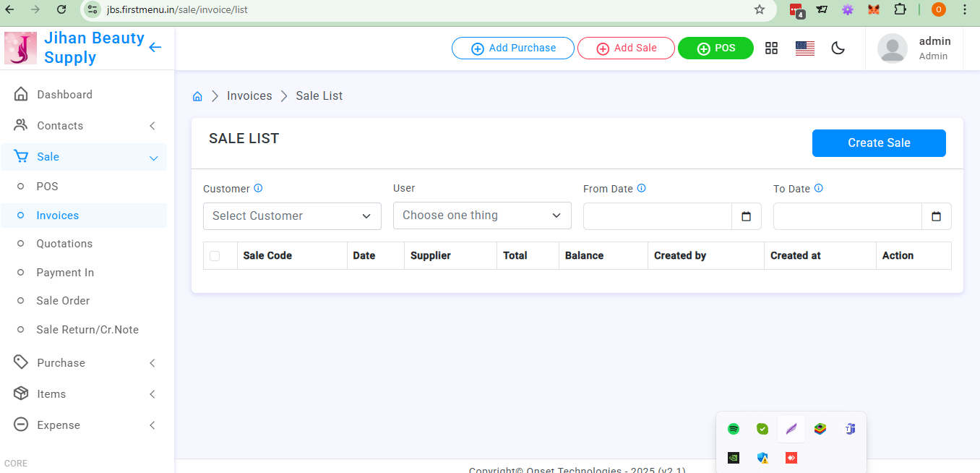
Task: Click the Create Sale button
Action: 879,143
